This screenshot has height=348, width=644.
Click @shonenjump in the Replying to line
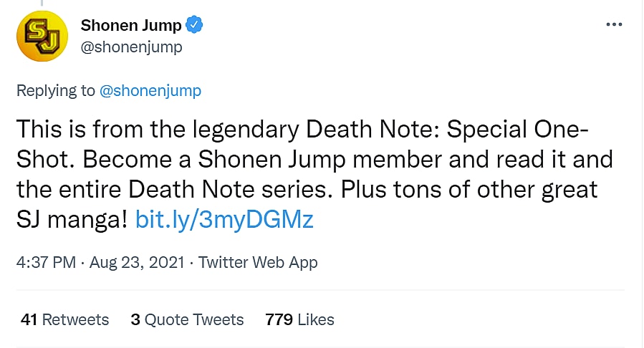(150, 90)
